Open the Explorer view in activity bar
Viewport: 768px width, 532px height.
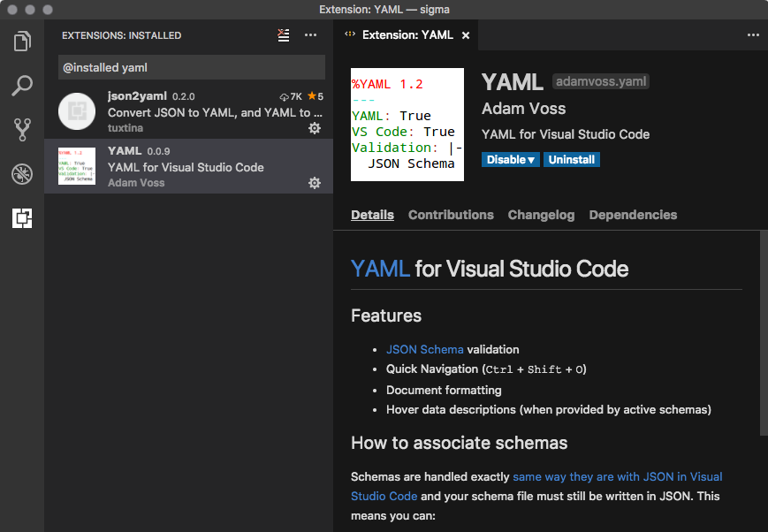pos(22,42)
